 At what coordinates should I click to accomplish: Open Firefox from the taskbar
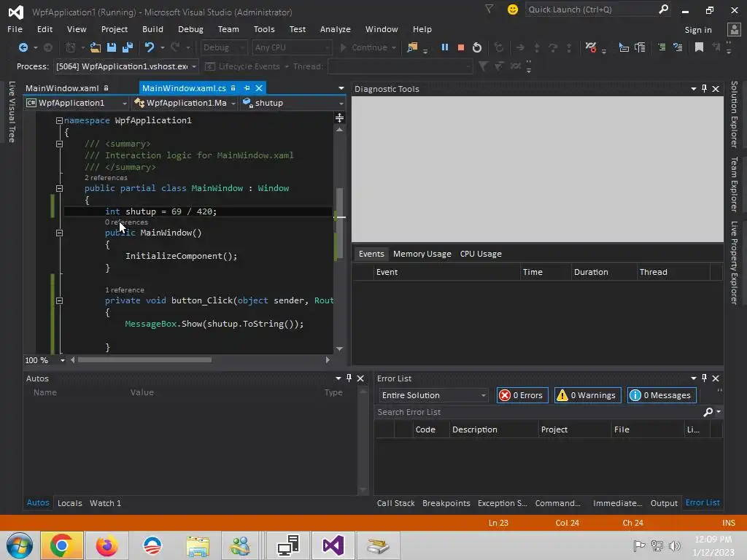click(x=107, y=545)
